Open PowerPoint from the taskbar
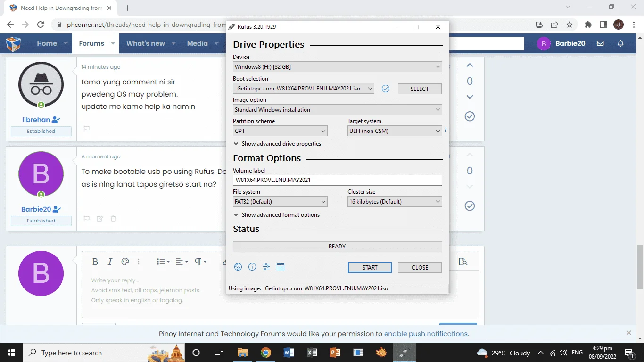Viewport: 644px width, 362px height. [x=335, y=353]
